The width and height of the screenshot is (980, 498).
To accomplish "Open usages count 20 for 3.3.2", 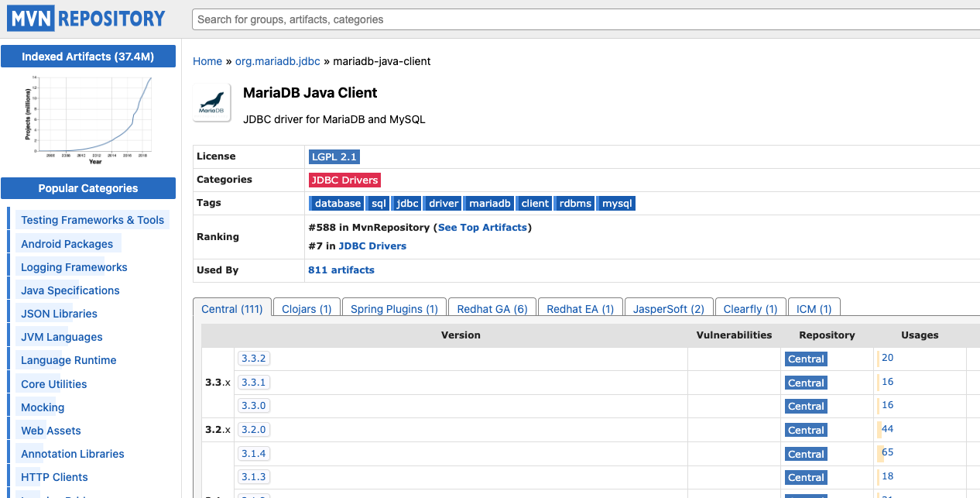I will coord(887,358).
